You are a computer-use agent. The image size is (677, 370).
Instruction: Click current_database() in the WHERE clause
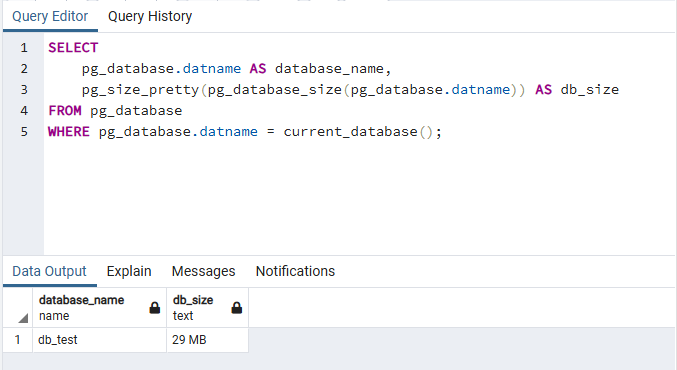(x=358, y=131)
